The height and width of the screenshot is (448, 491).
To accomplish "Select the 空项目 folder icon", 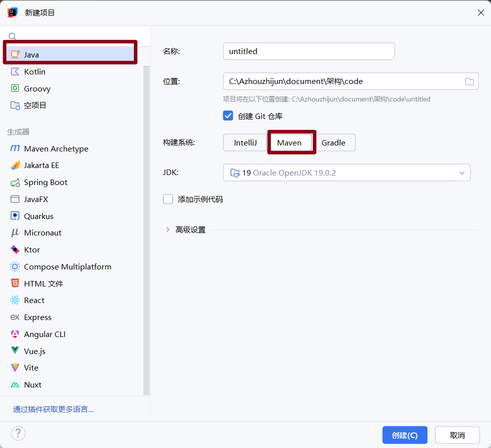I will click(15, 105).
